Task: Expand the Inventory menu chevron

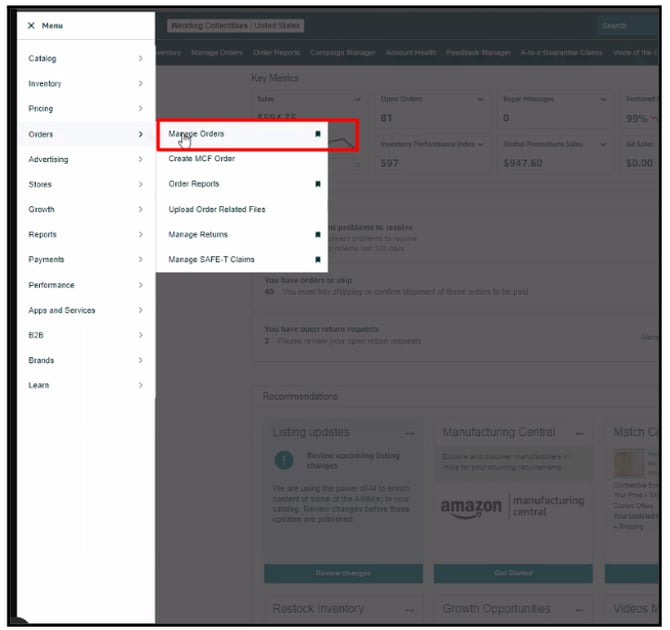Action: (x=141, y=83)
